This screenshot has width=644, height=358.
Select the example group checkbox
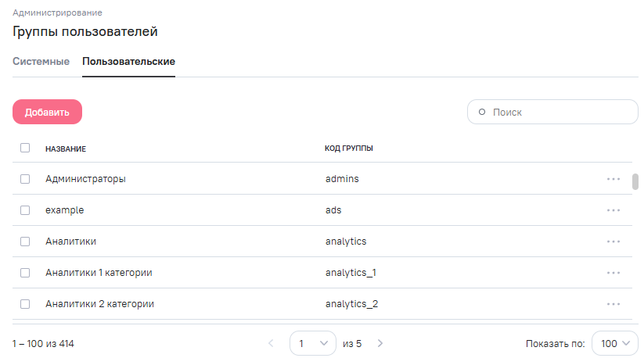[x=25, y=210]
